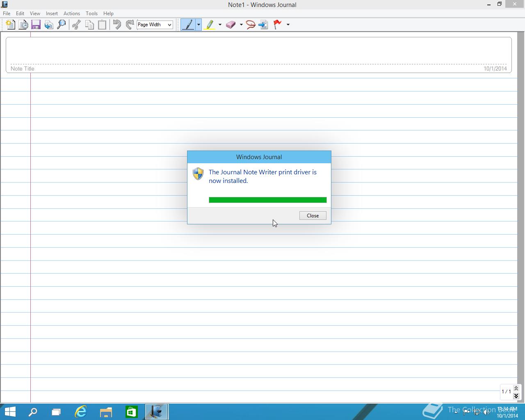This screenshot has height=420, width=525.
Task: Select the Pen tool
Action: pyautogui.click(x=188, y=25)
